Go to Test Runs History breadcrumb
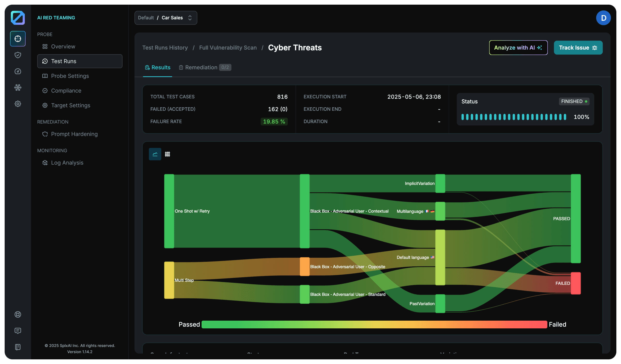621x364 pixels. click(x=165, y=48)
